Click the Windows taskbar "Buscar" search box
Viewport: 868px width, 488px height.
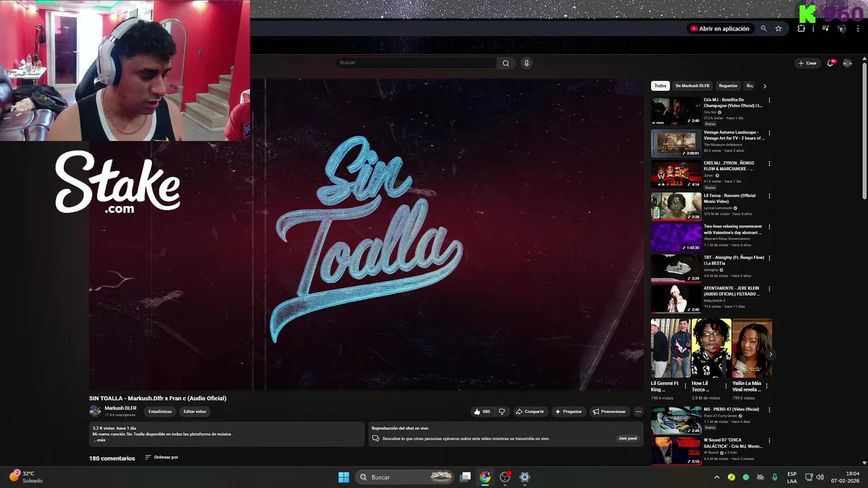tap(404, 477)
